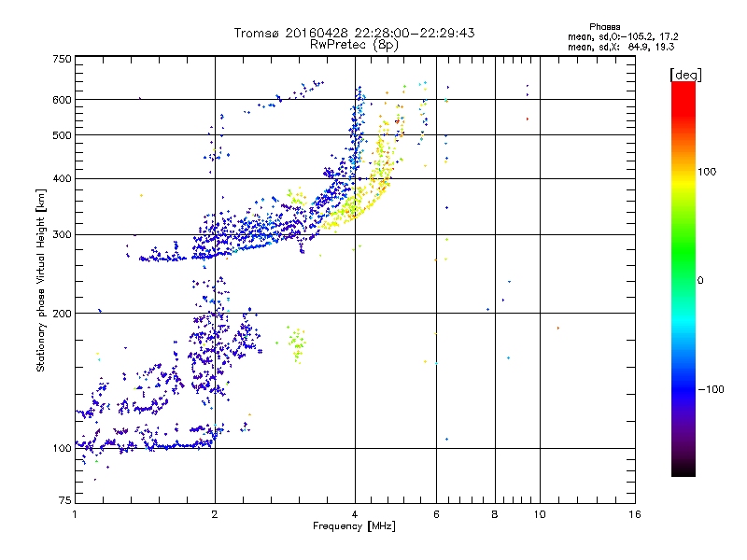Click the '6' frequency axis tick label
Image resolution: width=747 pixels, height=560 pixels.
click(436, 514)
